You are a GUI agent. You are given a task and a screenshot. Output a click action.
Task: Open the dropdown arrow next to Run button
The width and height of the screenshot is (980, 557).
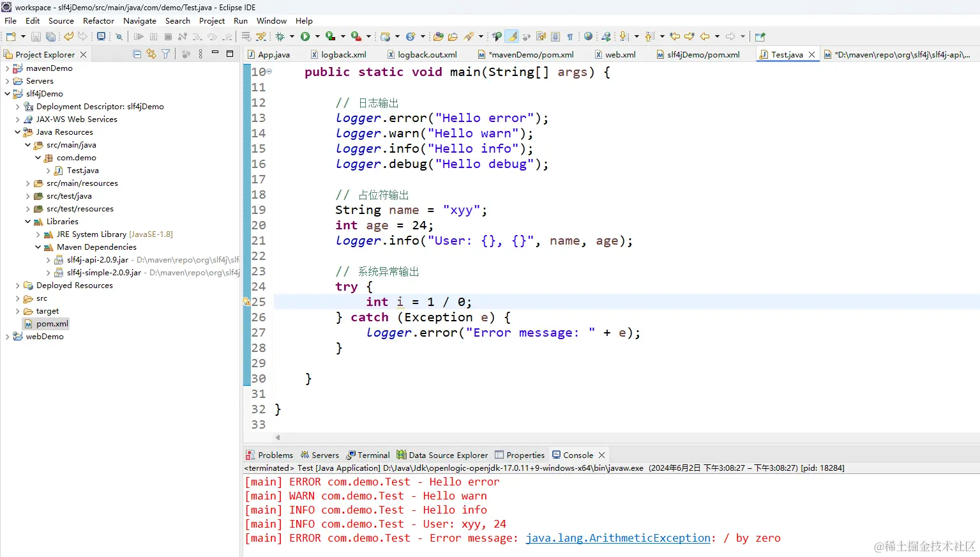[317, 36]
